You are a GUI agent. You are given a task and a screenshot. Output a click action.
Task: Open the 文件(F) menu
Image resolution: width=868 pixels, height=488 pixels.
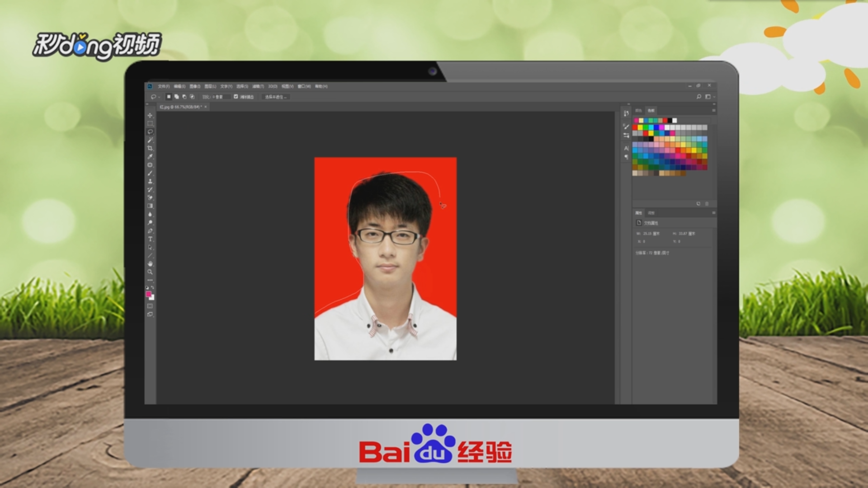tap(164, 86)
